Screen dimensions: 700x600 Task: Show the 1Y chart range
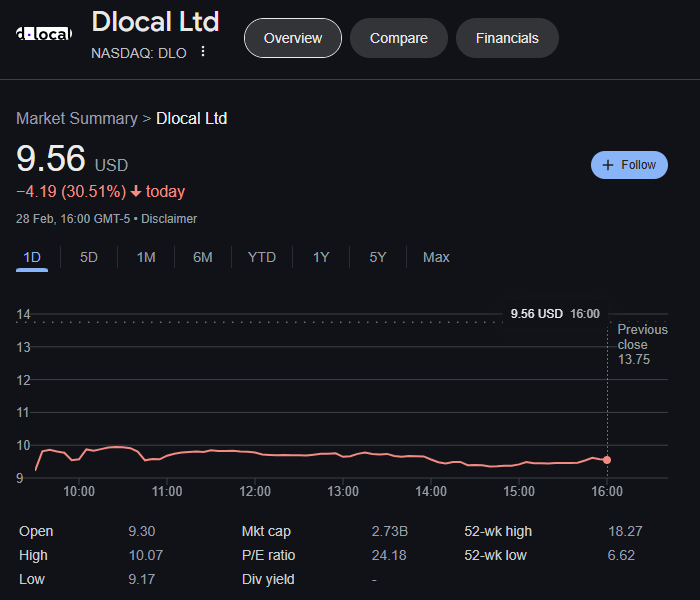[x=321, y=258]
